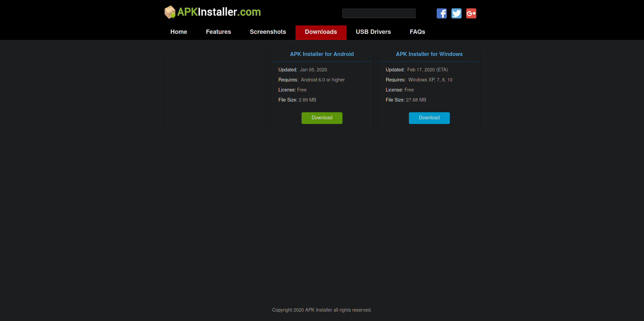This screenshot has height=321, width=644.
Task: Click the copyright 2020 footer text
Action: tap(322, 310)
